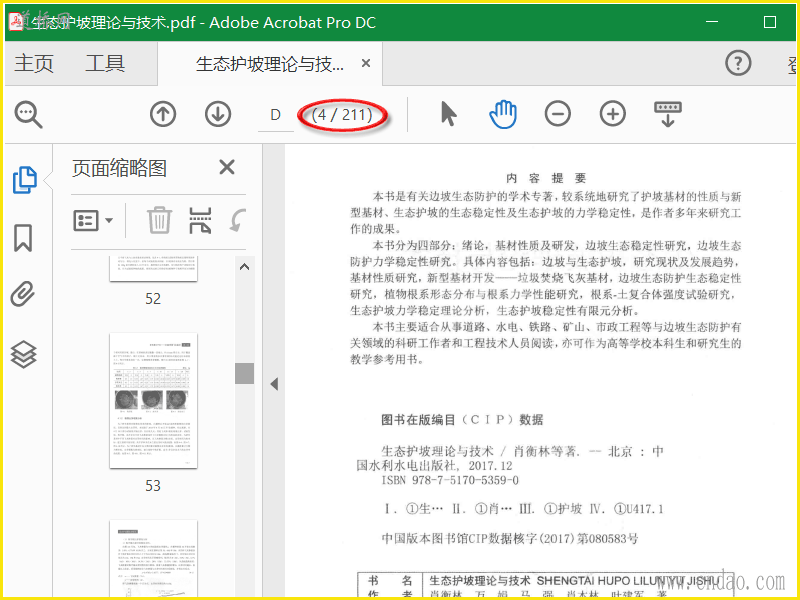Click page label 52 in thumbnails
The image size is (800, 600).
[153, 298]
